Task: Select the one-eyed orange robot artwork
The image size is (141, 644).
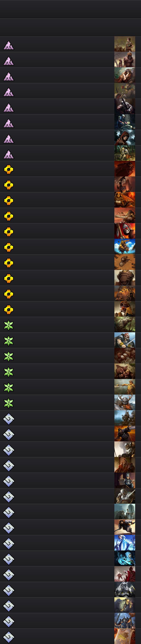Action: 125,309
